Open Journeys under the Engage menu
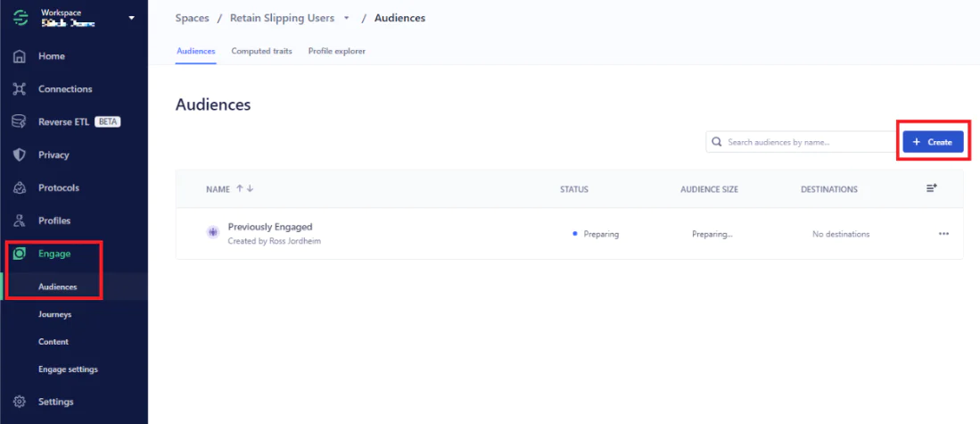Viewport: 980px width, 424px height. [54, 314]
